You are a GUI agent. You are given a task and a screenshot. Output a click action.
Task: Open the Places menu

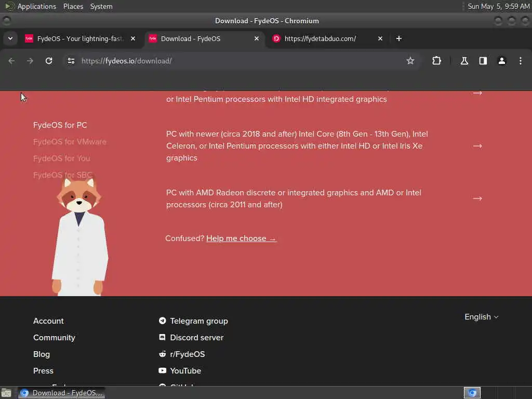coord(73,6)
